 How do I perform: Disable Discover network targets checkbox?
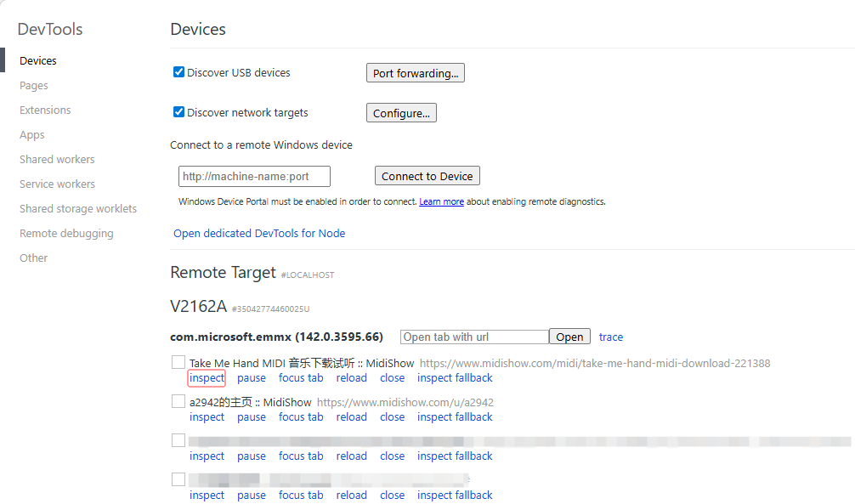179,112
